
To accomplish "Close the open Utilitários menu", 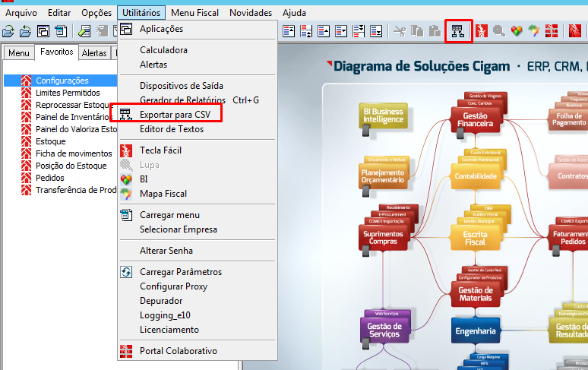I will click(x=141, y=13).
